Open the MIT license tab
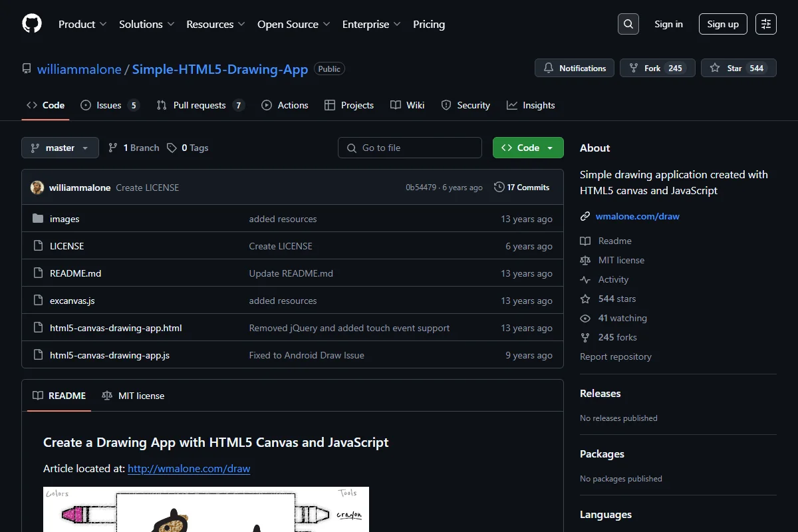The height and width of the screenshot is (532, 798). [x=133, y=396]
